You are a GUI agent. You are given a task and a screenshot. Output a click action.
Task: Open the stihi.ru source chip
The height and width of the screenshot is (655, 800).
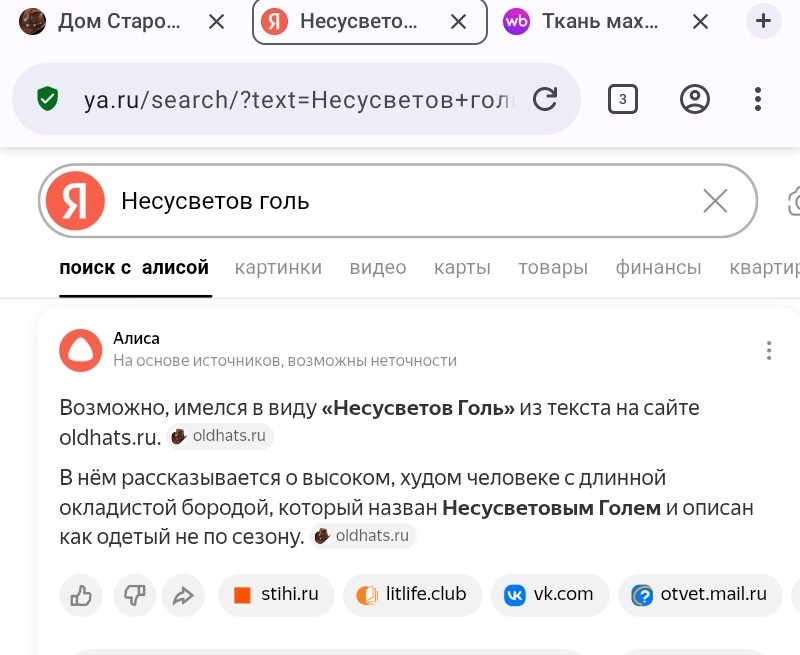(277, 595)
